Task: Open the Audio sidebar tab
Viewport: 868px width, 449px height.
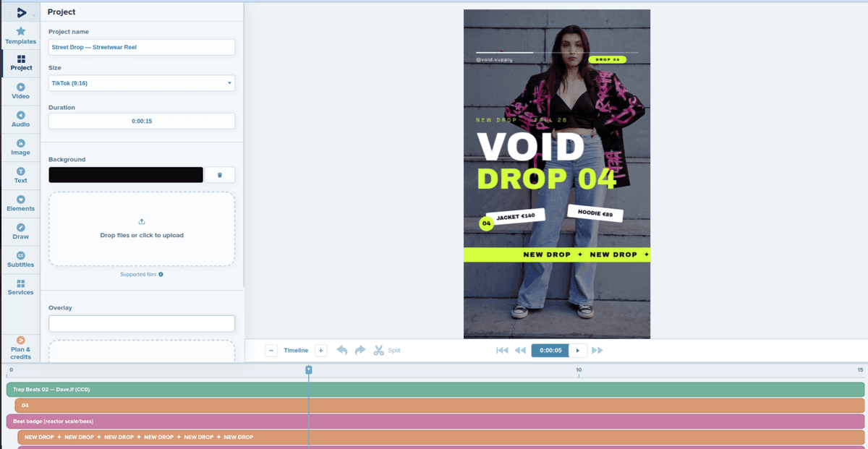Action: click(x=20, y=119)
